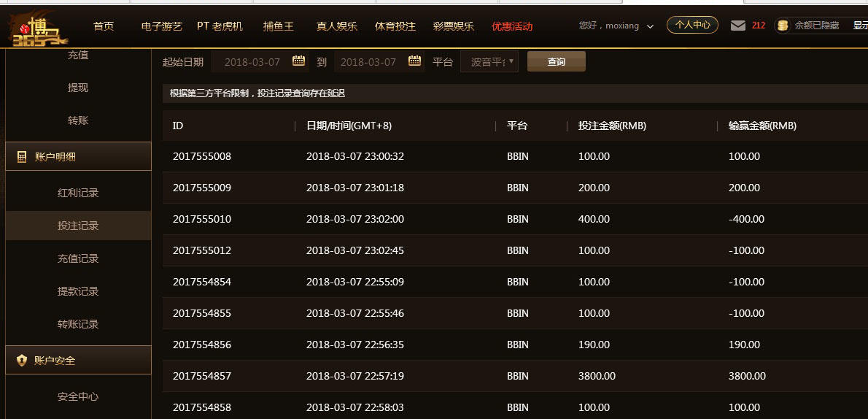
Task: Expand the 账户安全 sidebar section
Action: coord(78,361)
